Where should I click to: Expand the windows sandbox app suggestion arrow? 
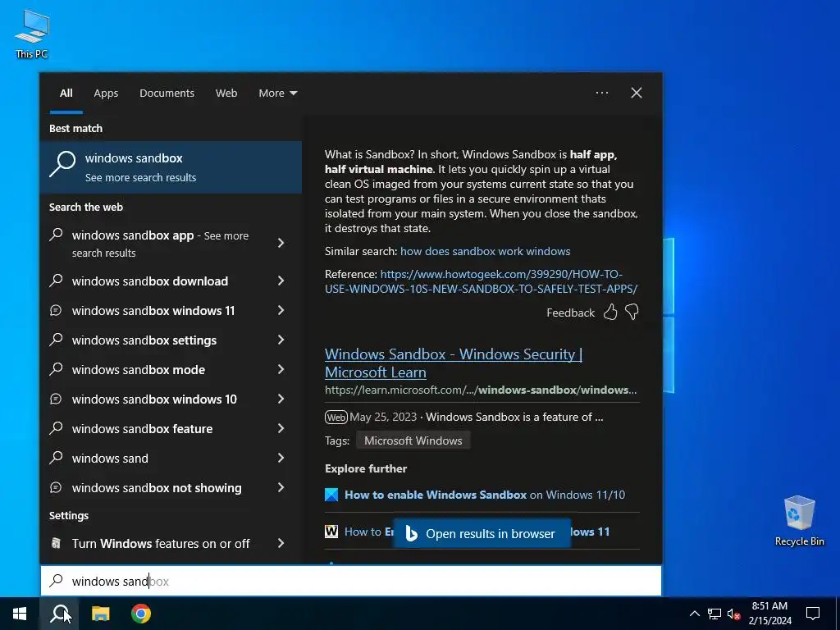[281, 243]
